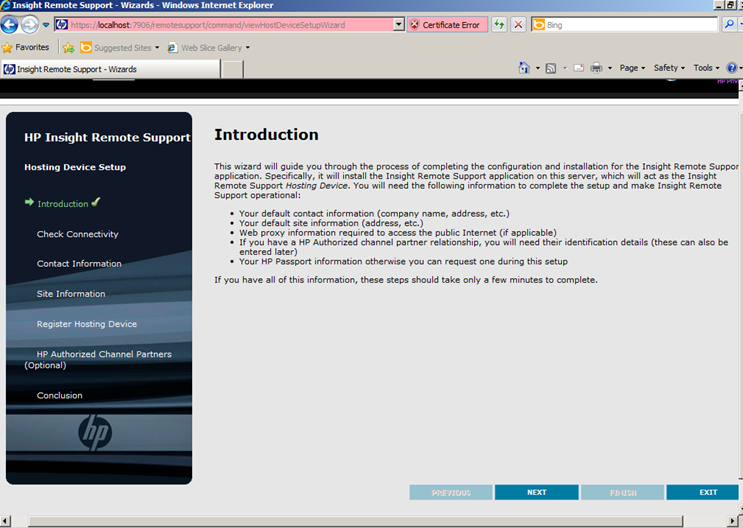Print the page using the printer icon
Image resolution: width=743 pixels, height=528 pixels.
[597, 68]
